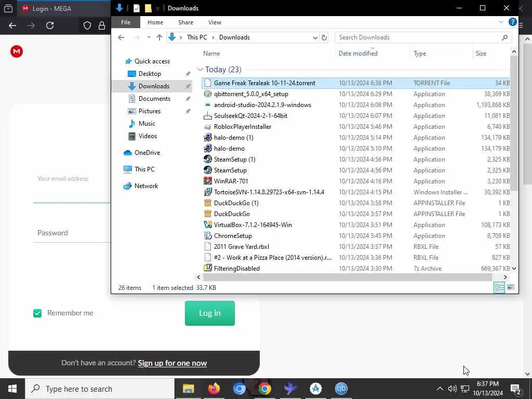The height and width of the screenshot is (399, 532).
Task: Click the halo-demo (1) file icon
Action: click(208, 137)
